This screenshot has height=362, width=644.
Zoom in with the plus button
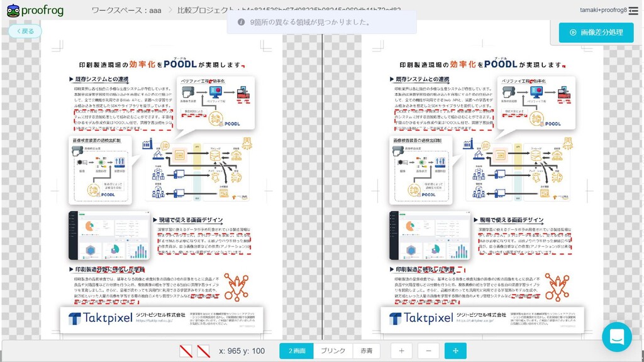[x=401, y=351]
